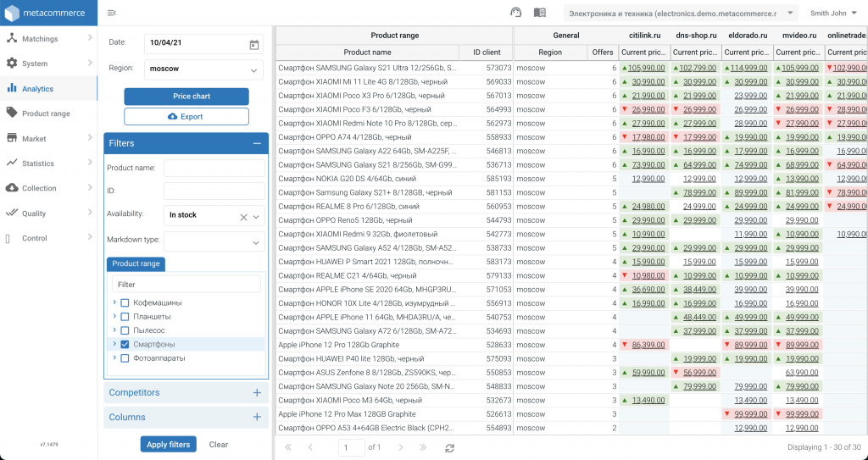Select the Смартфон NOKIA G20 DS row
Screen dimensions: 868x460
tap(572, 179)
